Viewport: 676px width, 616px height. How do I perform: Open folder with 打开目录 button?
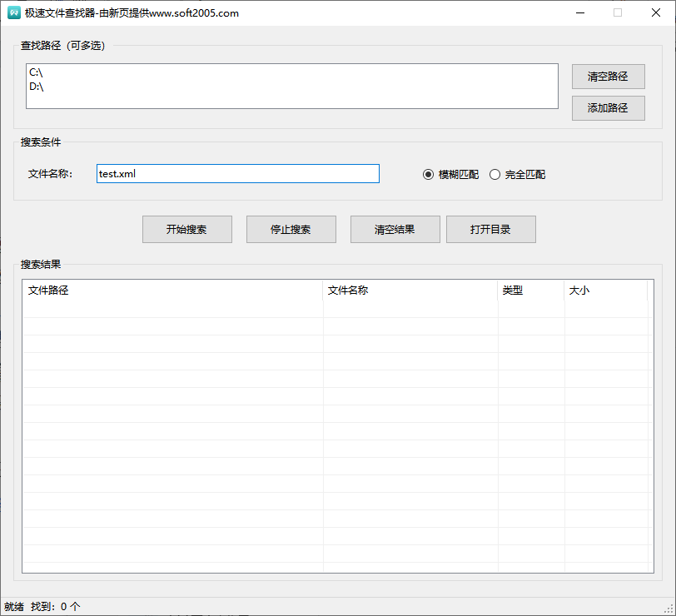(490, 230)
